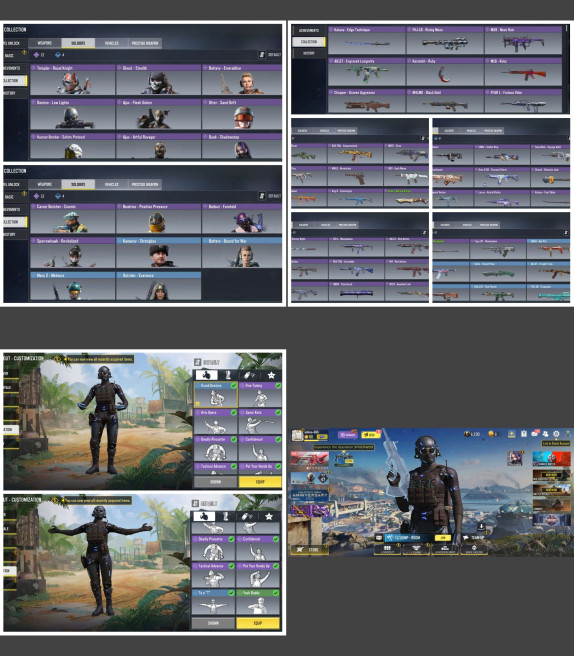Open Default sort dropdown in upper customization
This screenshot has height=656, width=574.
click(207, 362)
